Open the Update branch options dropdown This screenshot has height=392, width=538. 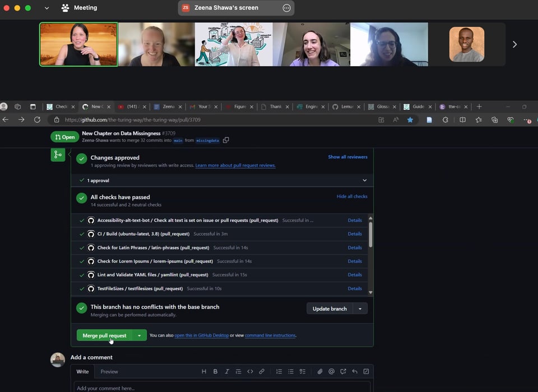click(360, 309)
